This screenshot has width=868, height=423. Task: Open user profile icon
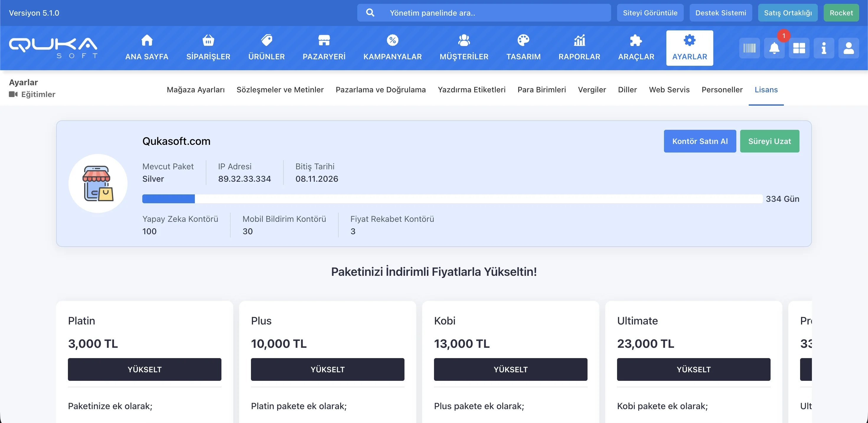pyautogui.click(x=849, y=48)
